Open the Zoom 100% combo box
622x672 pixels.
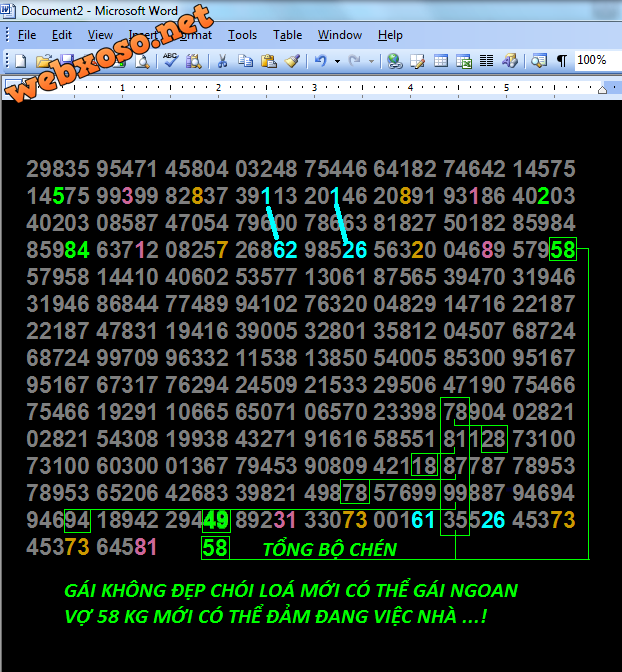(592, 61)
